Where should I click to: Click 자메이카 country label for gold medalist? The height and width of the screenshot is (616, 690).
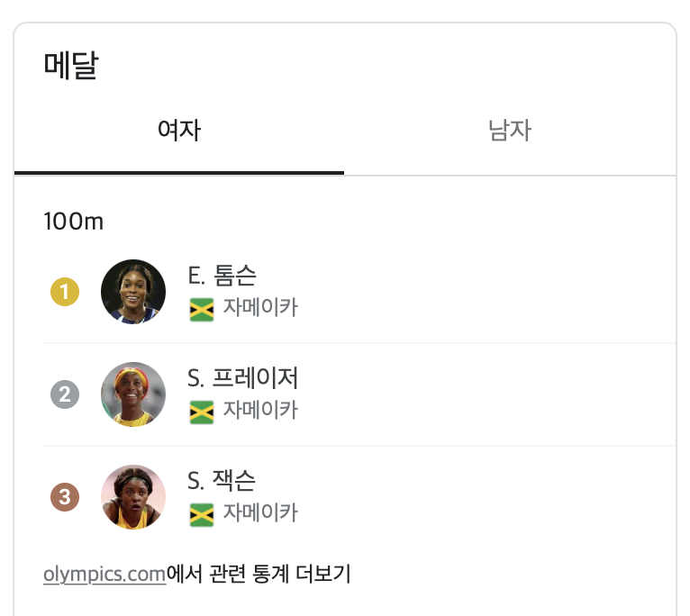coord(260,307)
